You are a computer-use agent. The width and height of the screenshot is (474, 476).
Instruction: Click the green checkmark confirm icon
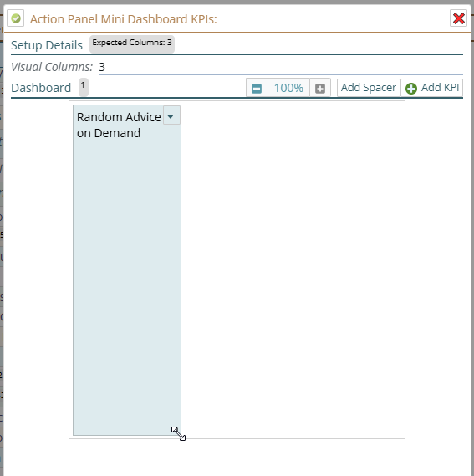pos(16,18)
